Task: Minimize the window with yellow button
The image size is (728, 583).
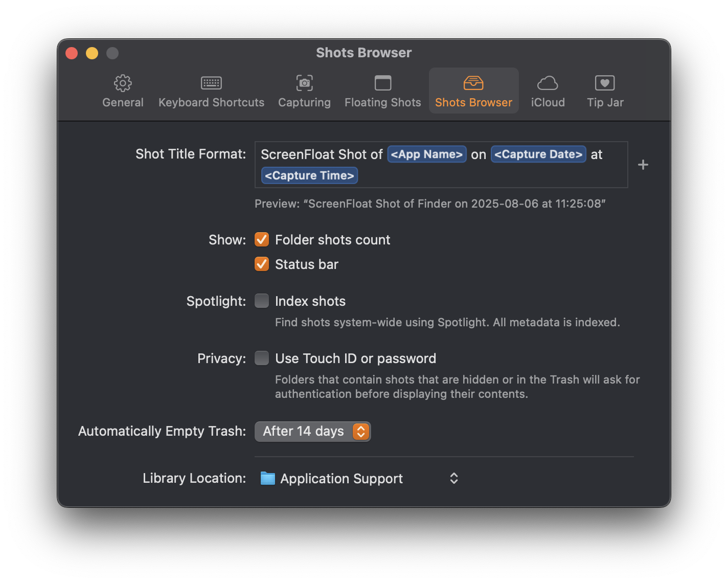Action: coord(92,53)
